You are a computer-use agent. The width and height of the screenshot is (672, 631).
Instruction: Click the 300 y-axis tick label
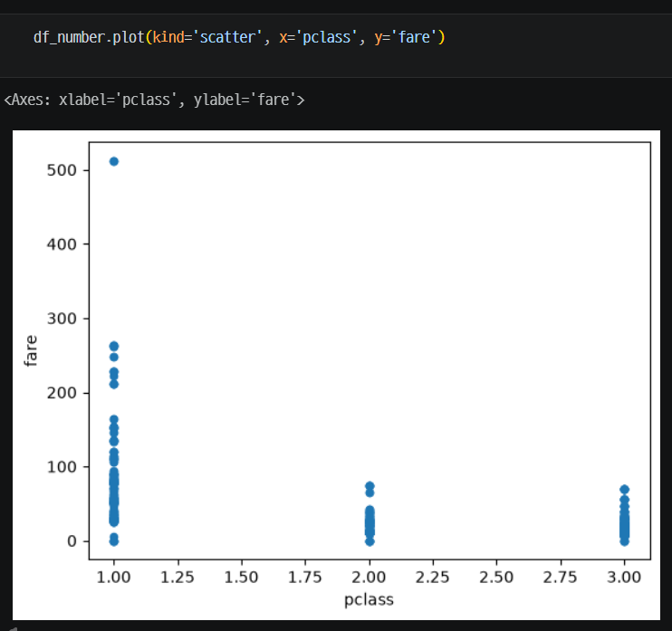click(62, 319)
